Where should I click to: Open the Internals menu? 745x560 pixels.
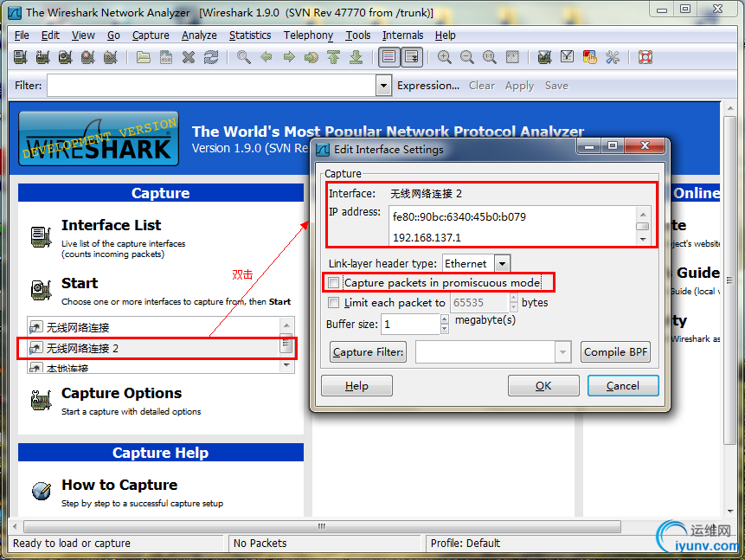pos(402,35)
